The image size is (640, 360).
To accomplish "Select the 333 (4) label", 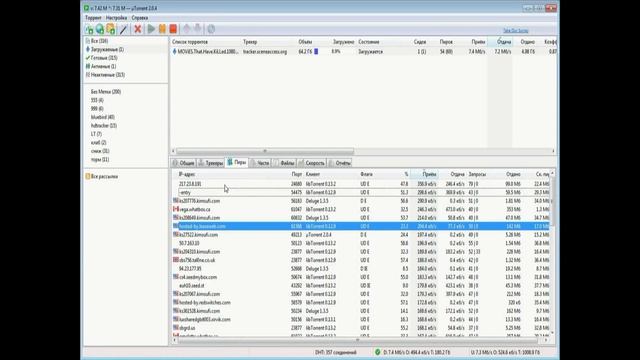I will click(x=97, y=100).
